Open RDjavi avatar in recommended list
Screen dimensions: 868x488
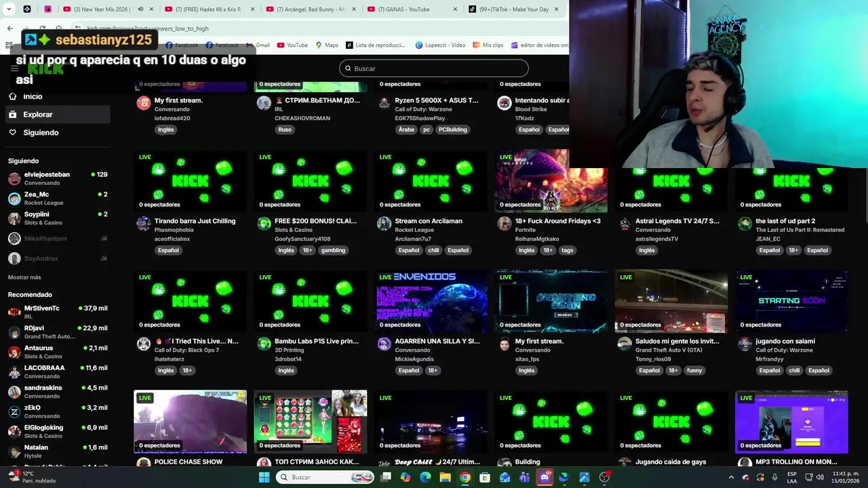click(x=14, y=332)
